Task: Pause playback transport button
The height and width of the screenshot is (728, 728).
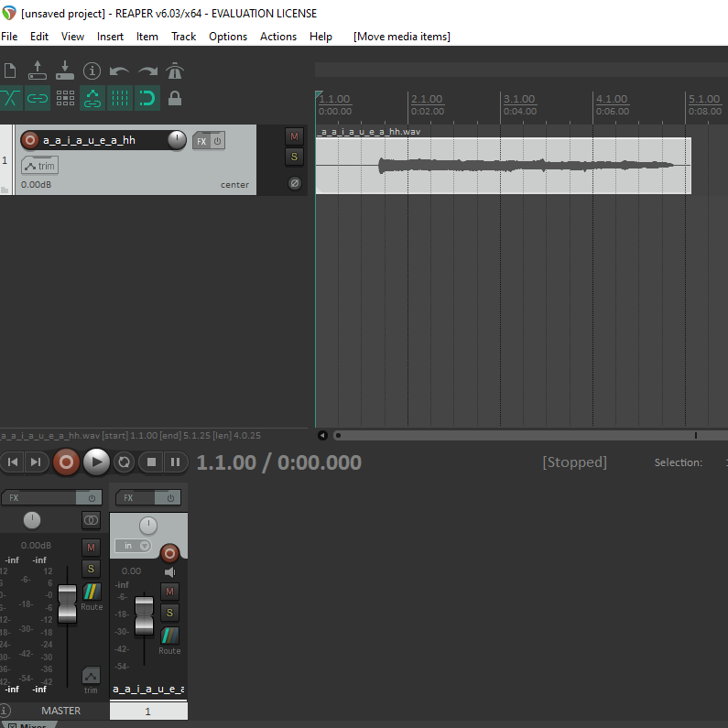Action: click(175, 462)
